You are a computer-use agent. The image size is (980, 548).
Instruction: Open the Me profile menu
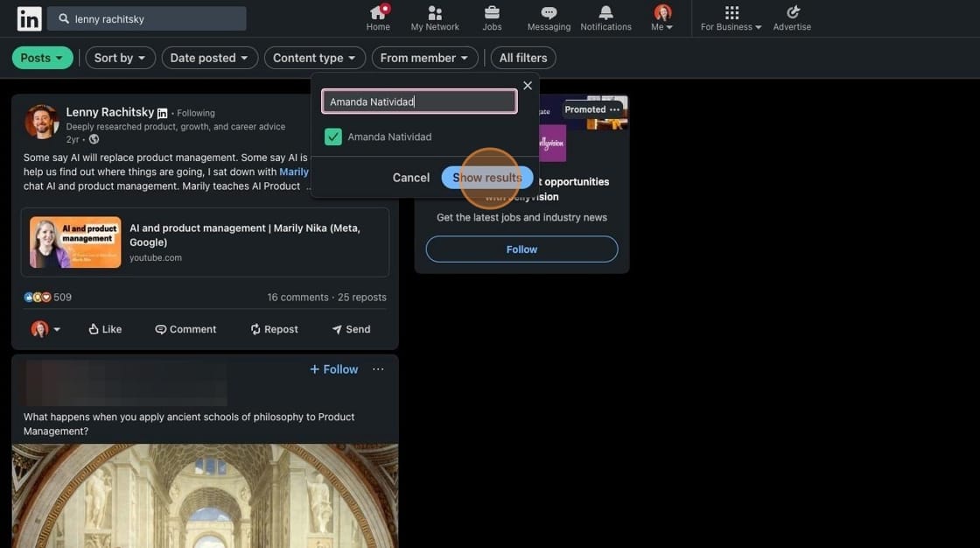pyautogui.click(x=657, y=15)
